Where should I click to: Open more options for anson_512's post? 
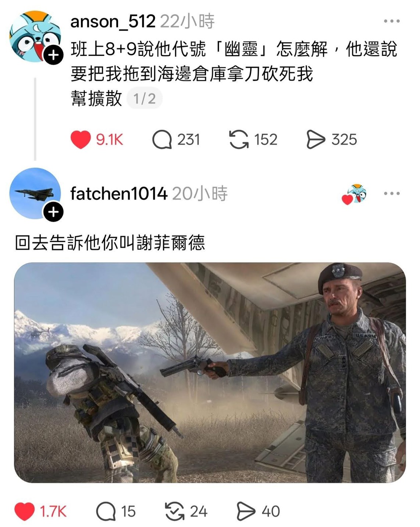[392, 21]
